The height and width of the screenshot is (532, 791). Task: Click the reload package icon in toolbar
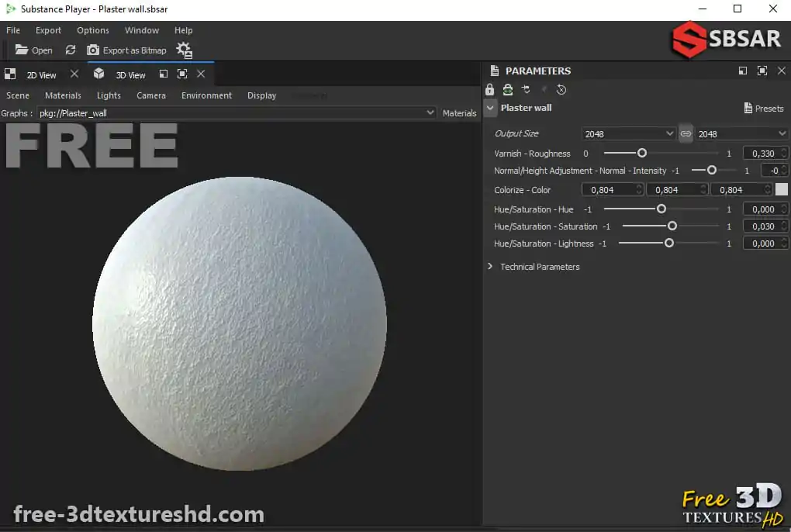[71, 50]
